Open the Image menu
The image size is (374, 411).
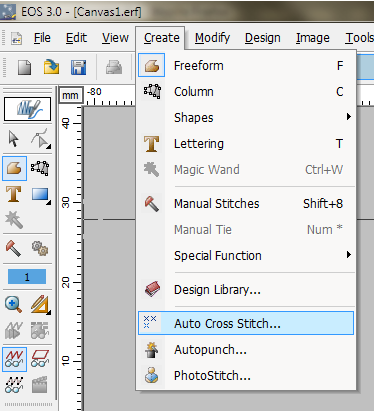[313, 38]
